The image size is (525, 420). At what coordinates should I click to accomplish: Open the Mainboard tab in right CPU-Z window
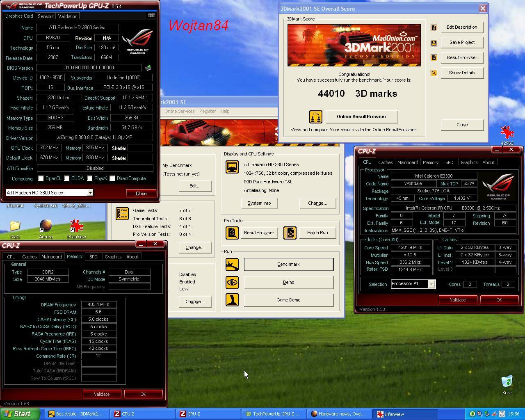pos(408,162)
